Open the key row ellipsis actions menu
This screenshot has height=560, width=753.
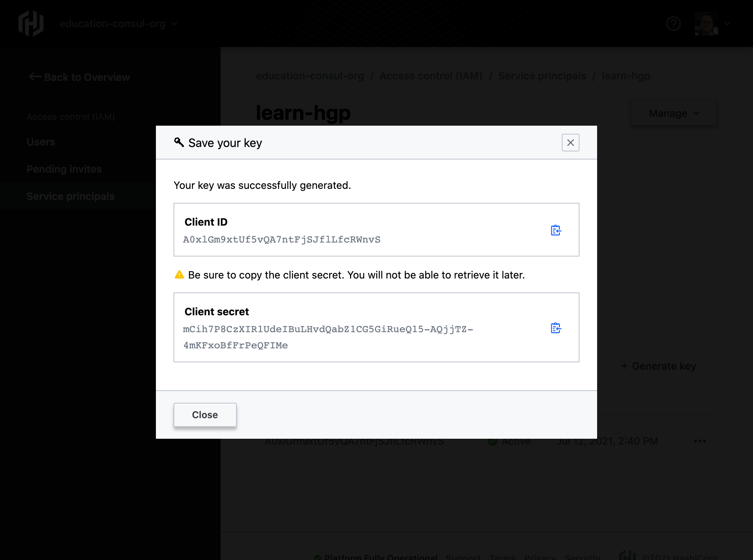[700, 441]
